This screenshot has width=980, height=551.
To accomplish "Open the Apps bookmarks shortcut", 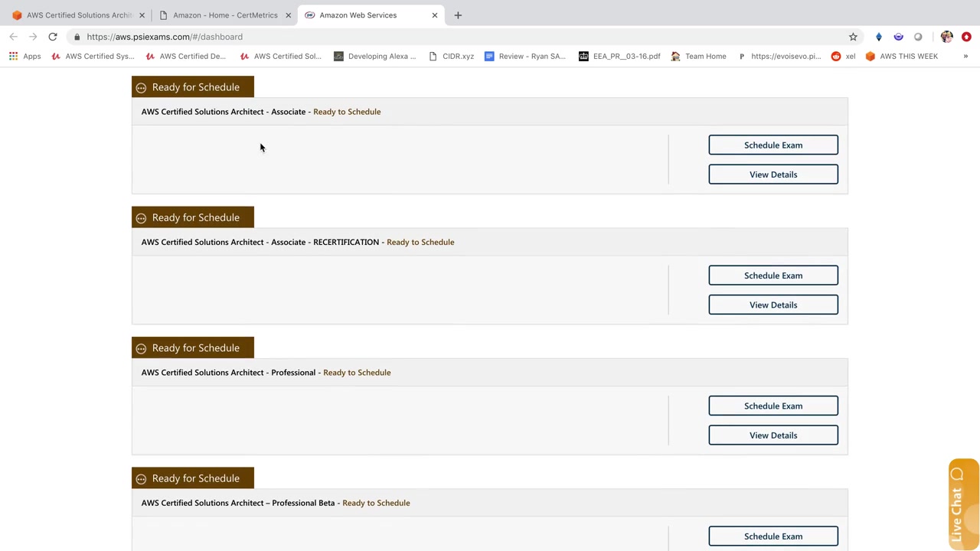I will [x=24, y=56].
